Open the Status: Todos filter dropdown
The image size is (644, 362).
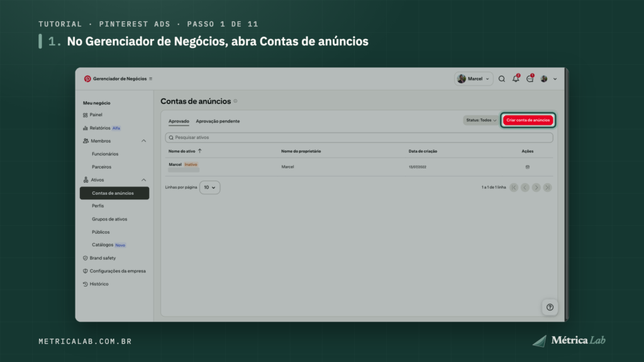[481, 120]
